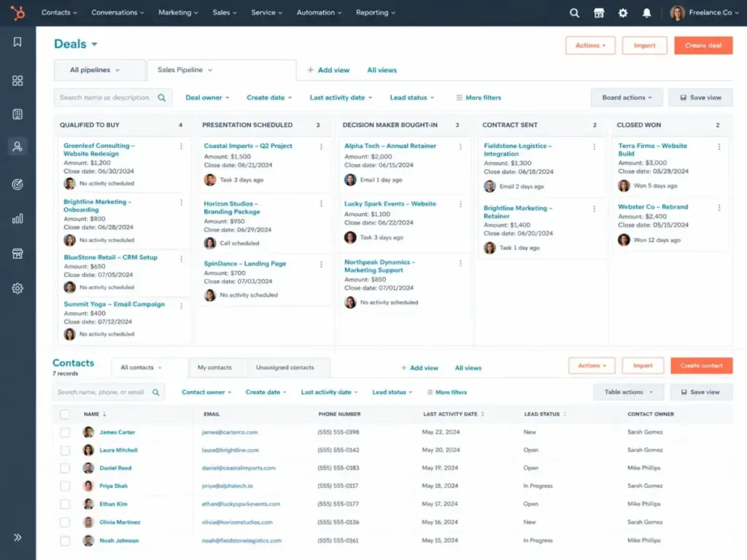Open options menu for Webster Co Rebrand deal

[x=719, y=208]
